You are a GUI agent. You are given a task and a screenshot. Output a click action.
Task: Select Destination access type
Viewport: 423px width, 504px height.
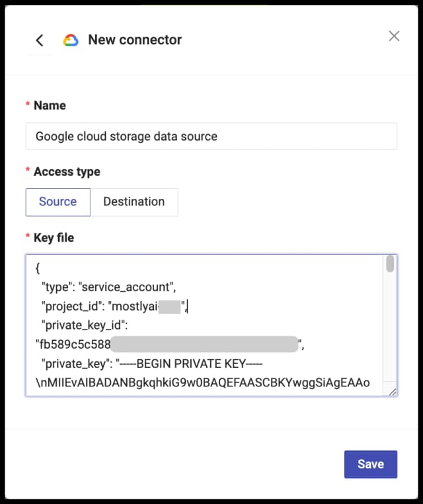coord(134,202)
